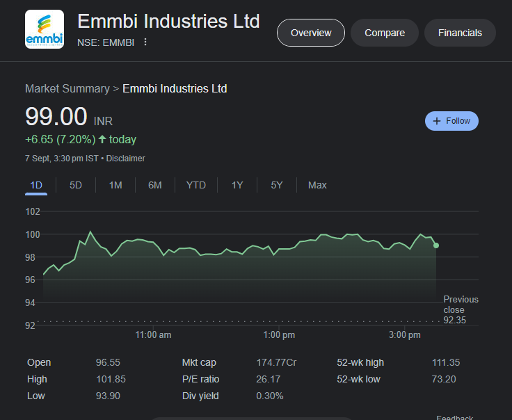Select the 1Y chart range
This screenshot has width=512, height=420.
pyautogui.click(x=237, y=186)
